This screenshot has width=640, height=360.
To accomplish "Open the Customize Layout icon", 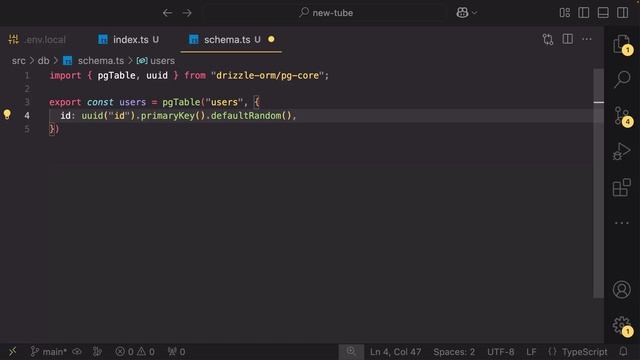I will [564, 13].
